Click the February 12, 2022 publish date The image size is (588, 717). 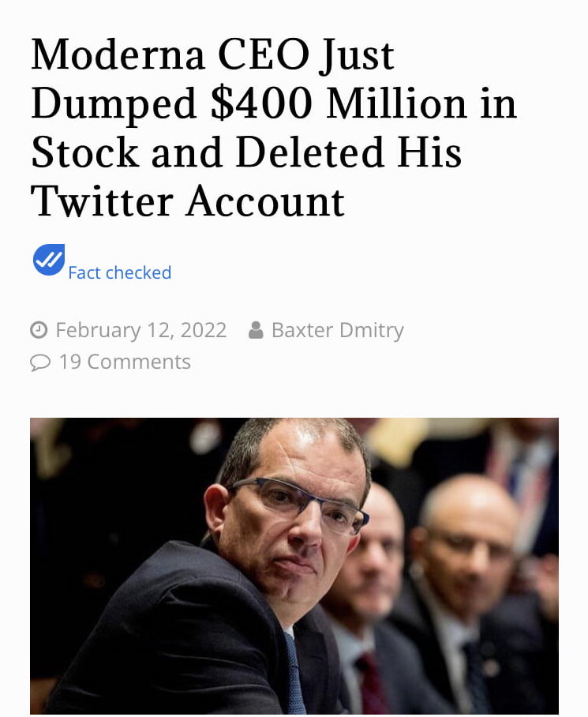(x=140, y=330)
